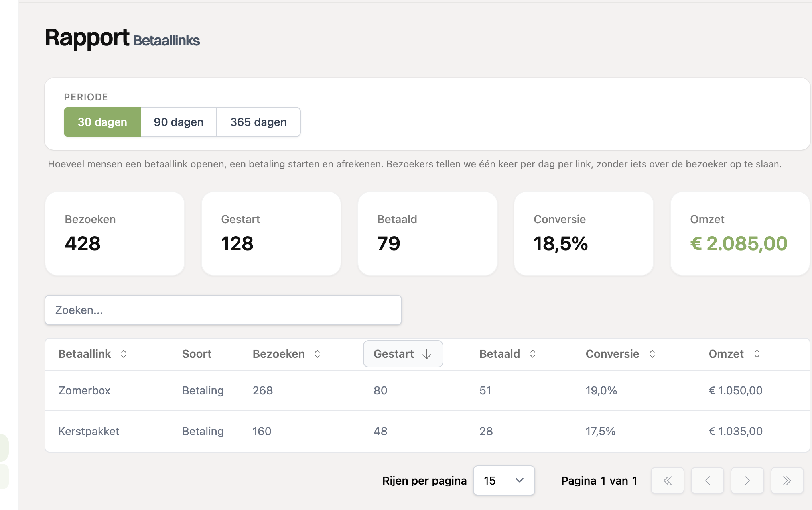Click the Bezoeken 428 summary card
Screen dimensions: 812x510
click(x=115, y=234)
